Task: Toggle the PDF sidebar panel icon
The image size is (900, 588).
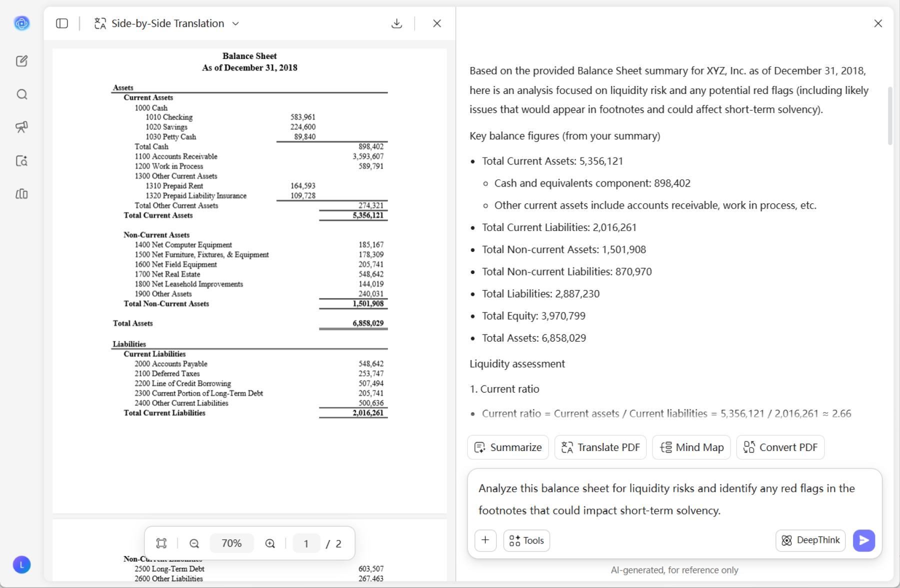Action: coord(62,23)
